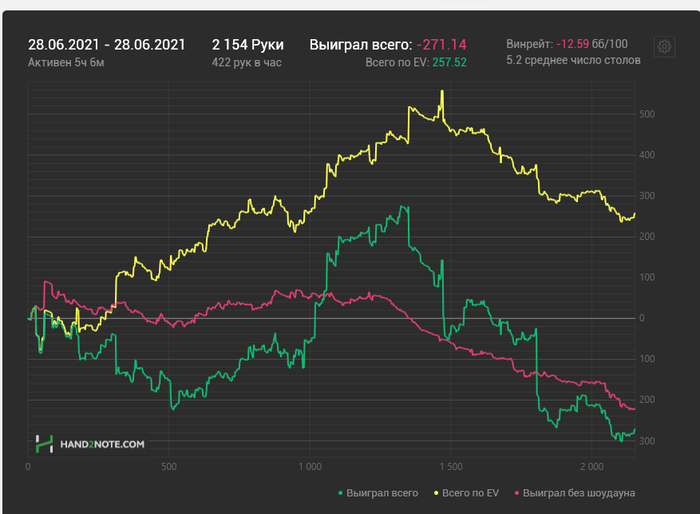Click the y-axis label 400

point(647,155)
